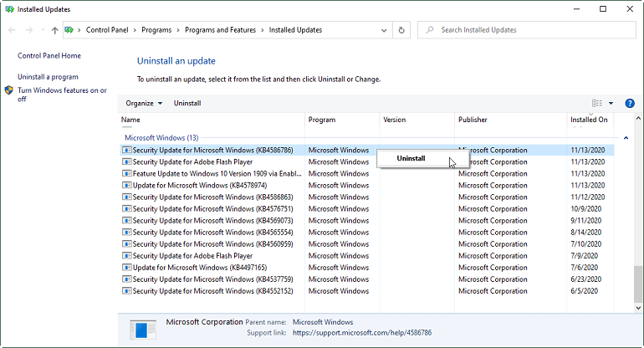Select Security Update KB4586863 in the list
Viewport: 644px width, 348px height.
coord(212,197)
